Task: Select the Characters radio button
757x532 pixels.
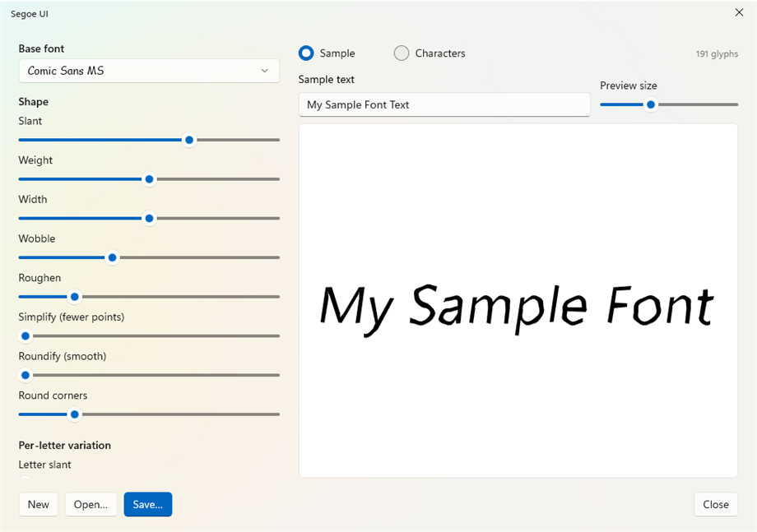Action: point(402,53)
